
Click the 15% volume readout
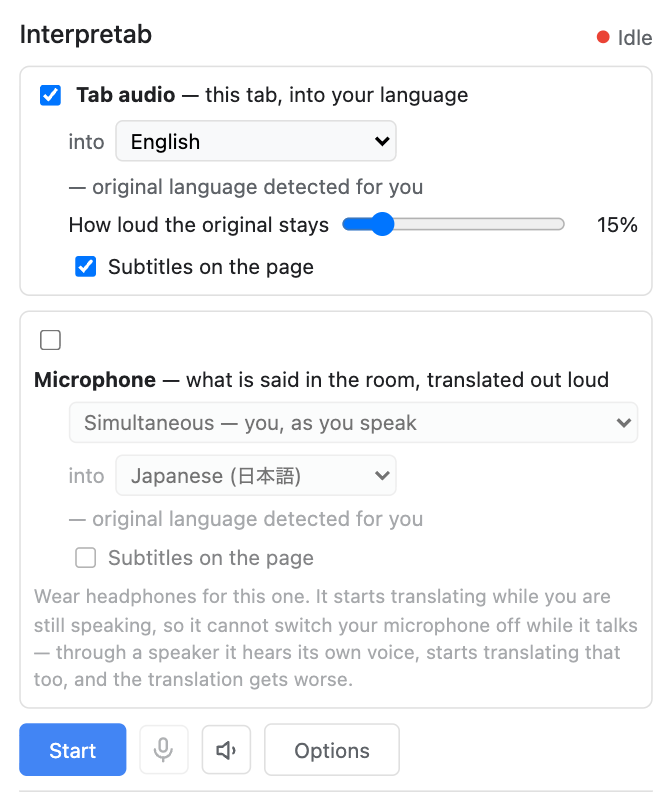(617, 224)
